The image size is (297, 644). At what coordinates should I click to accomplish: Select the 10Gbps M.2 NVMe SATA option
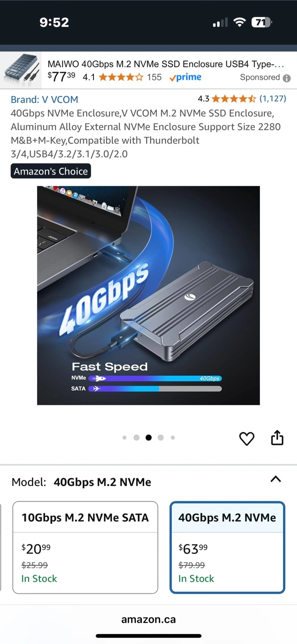click(x=85, y=547)
